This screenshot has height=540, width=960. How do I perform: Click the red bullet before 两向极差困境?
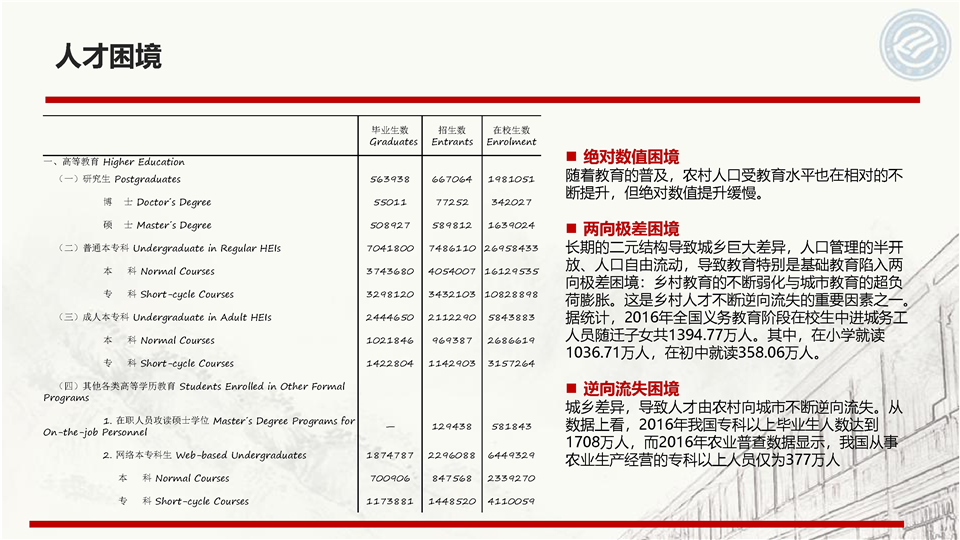pos(571,227)
